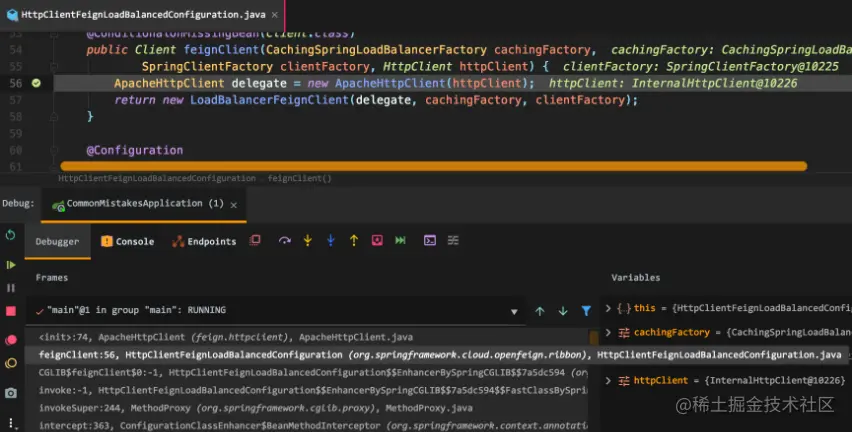This screenshot has width=852, height=432.
Task: Expand the 'this' variable node
Action: 608,308
